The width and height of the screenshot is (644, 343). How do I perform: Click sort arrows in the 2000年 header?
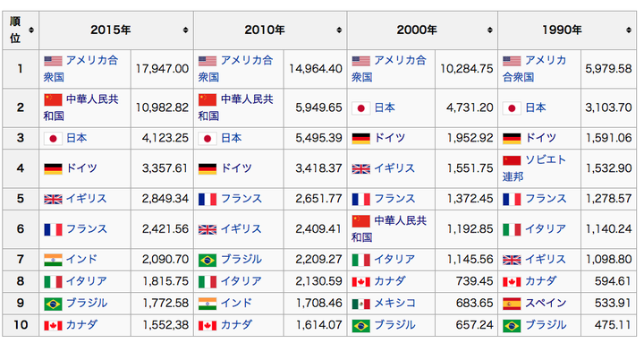[490, 30]
